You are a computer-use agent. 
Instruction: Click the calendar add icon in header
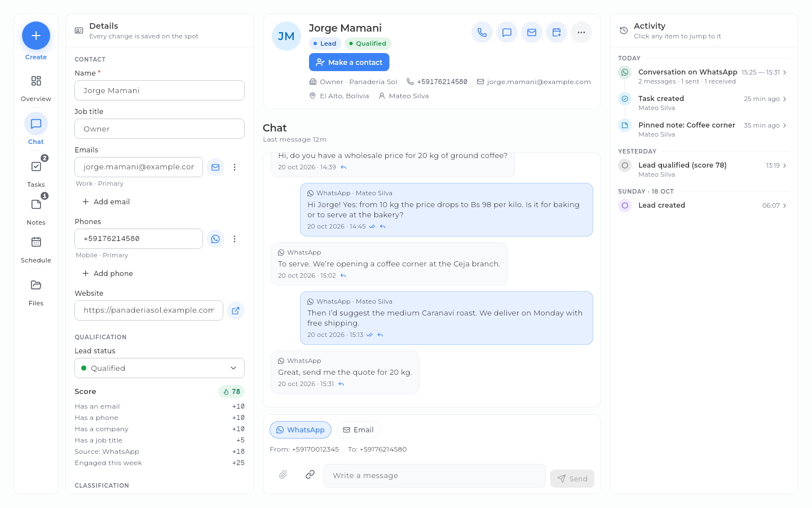(x=557, y=32)
